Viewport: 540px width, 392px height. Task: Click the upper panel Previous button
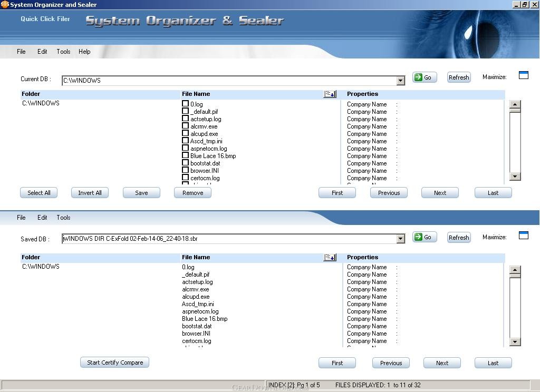click(389, 193)
